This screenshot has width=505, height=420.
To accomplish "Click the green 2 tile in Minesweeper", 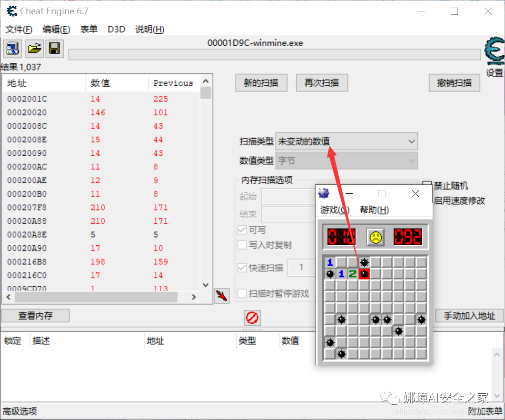I will pos(353,274).
